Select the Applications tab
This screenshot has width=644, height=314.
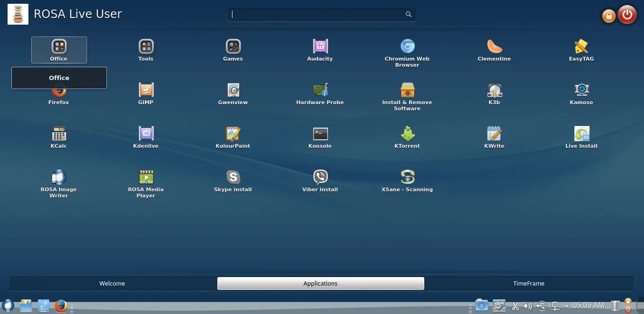[x=321, y=283]
